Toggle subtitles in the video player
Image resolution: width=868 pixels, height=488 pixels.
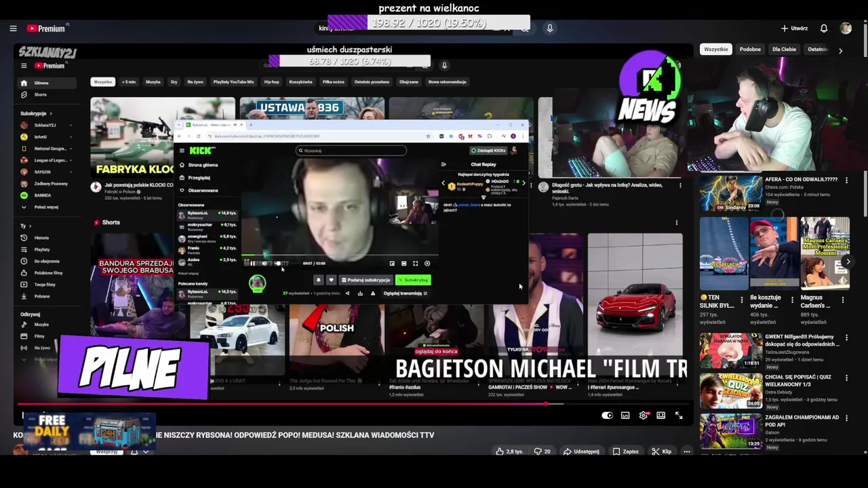click(625, 415)
